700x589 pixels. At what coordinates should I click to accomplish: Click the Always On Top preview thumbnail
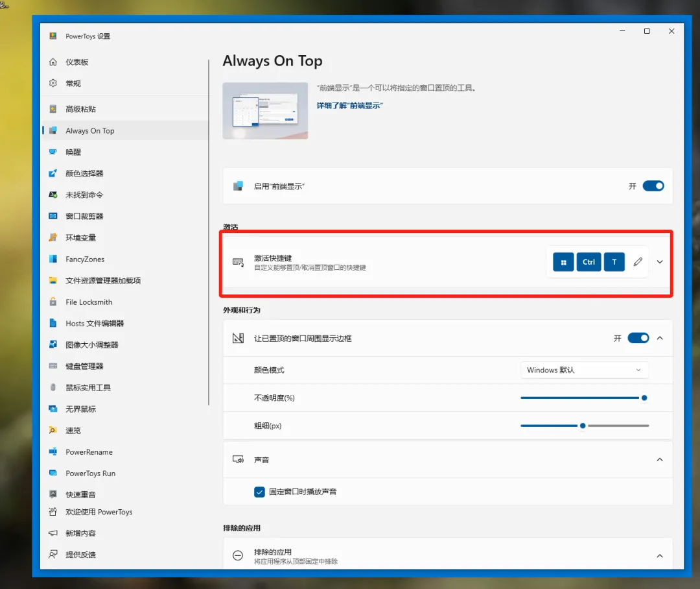pos(265,110)
